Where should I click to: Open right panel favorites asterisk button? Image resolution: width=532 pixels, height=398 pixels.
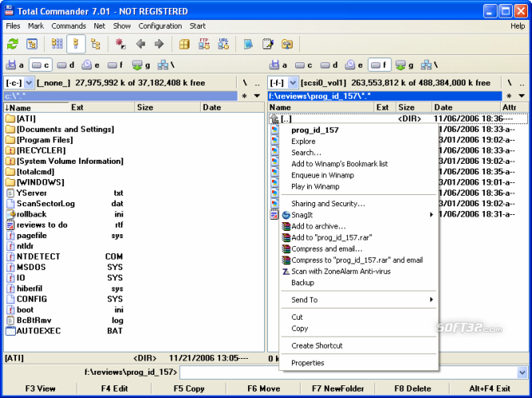(x=509, y=96)
